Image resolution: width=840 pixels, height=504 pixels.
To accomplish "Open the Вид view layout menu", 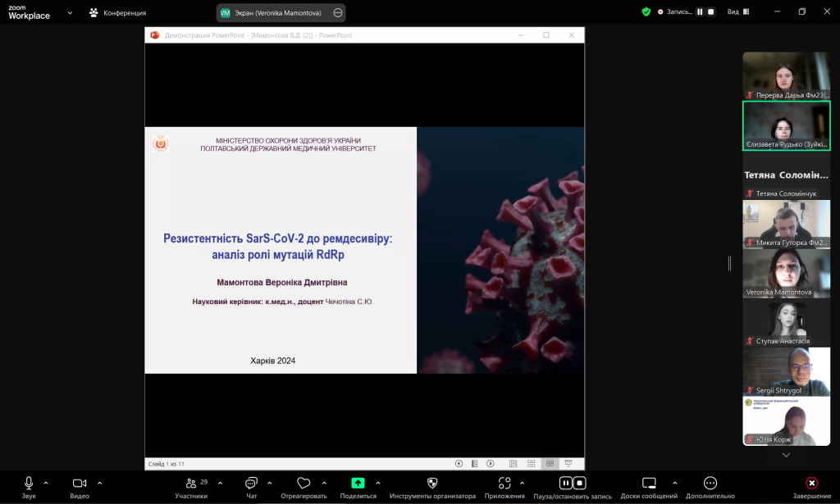I will [x=738, y=11].
